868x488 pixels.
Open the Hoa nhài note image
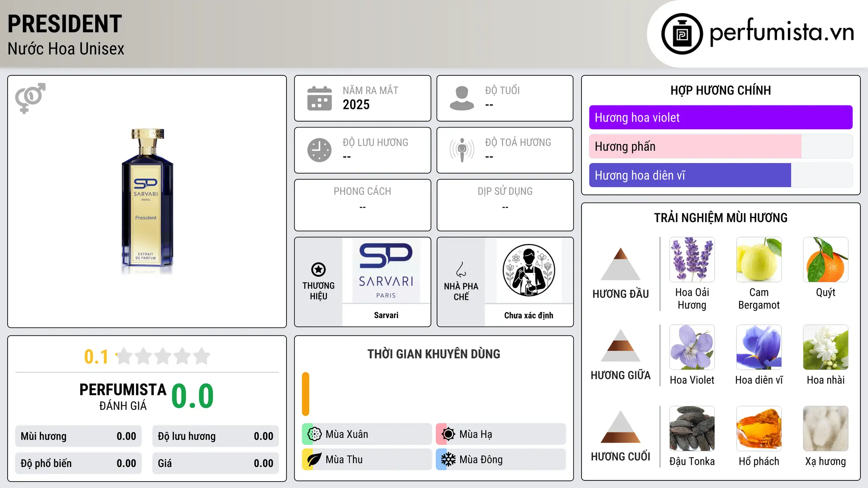[826, 347]
